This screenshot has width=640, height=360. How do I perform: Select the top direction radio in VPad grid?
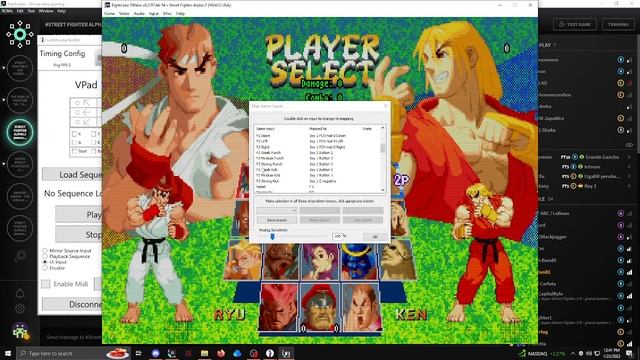78,102
